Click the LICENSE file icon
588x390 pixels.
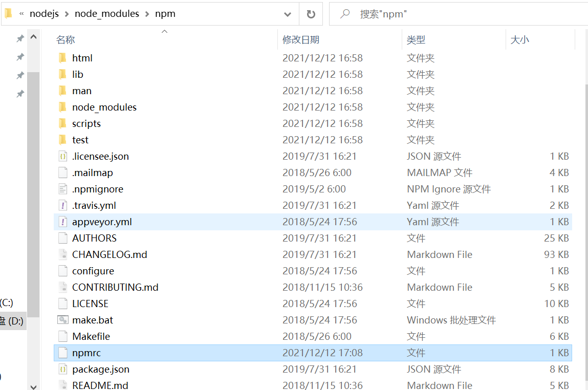pyautogui.click(x=62, y=304)
